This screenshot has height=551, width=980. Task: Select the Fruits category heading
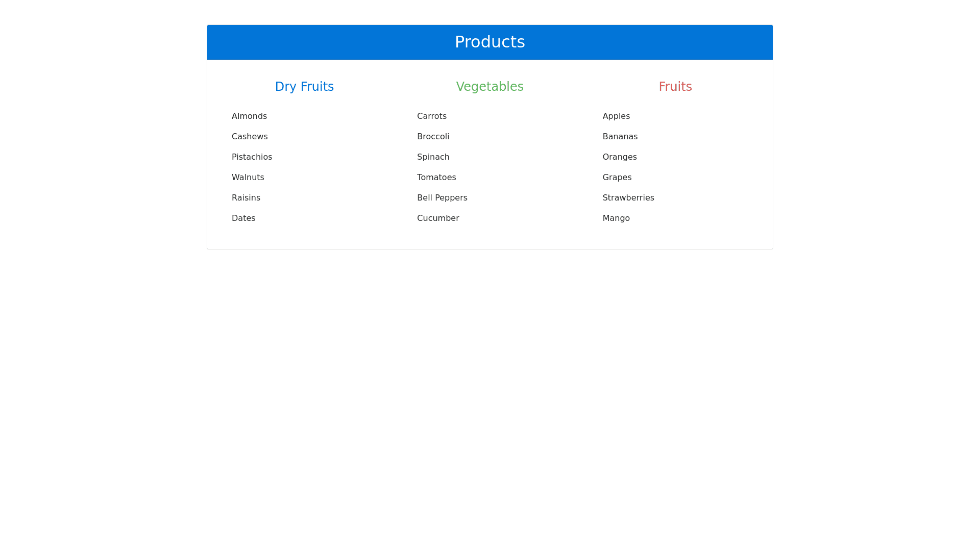[675, 87]
